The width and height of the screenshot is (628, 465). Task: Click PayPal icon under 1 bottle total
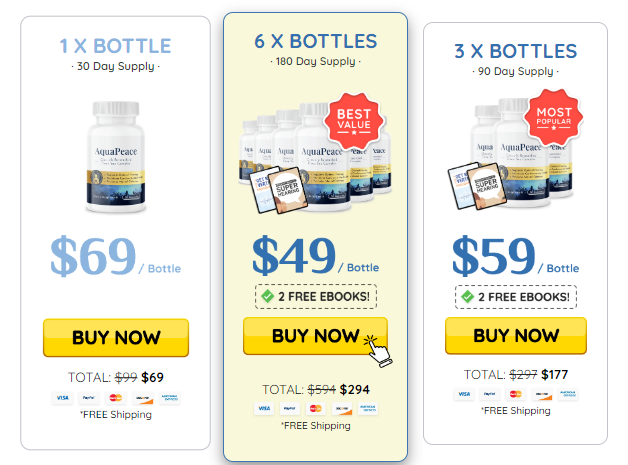[x=89, y=398]
